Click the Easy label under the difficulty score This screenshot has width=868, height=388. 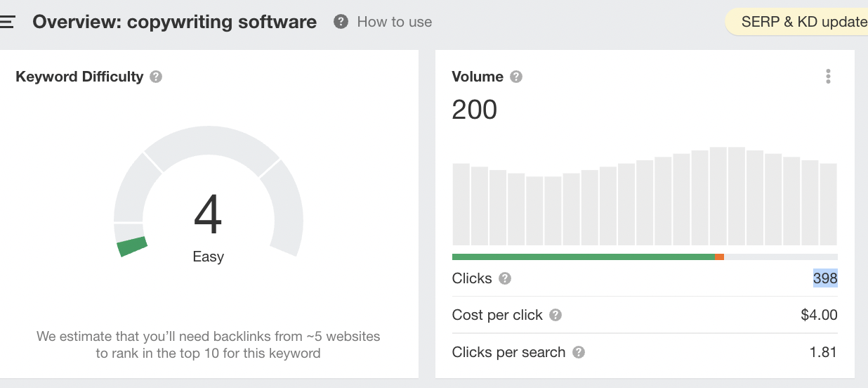208,257
